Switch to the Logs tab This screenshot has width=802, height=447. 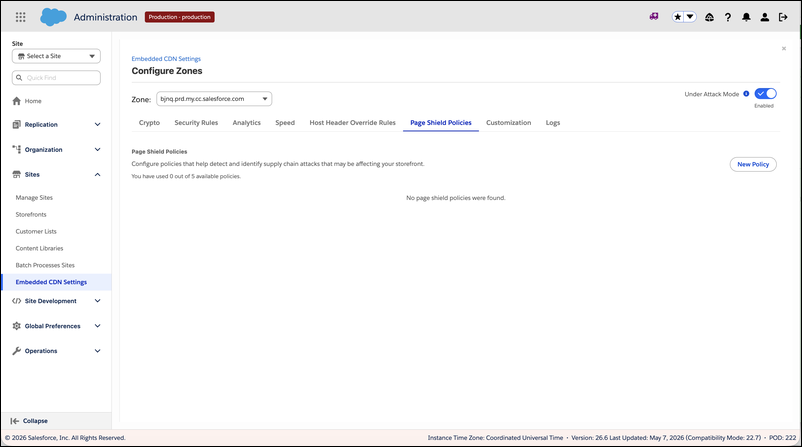pos(553,123)
